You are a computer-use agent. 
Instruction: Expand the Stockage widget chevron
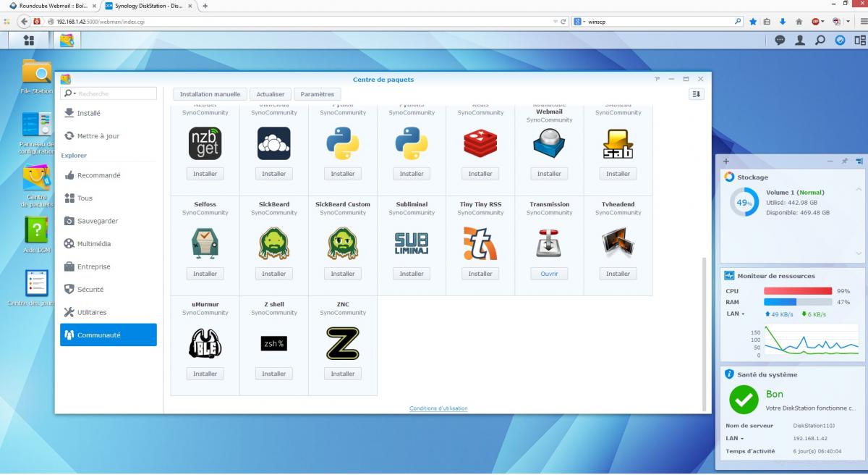point(859,253)
